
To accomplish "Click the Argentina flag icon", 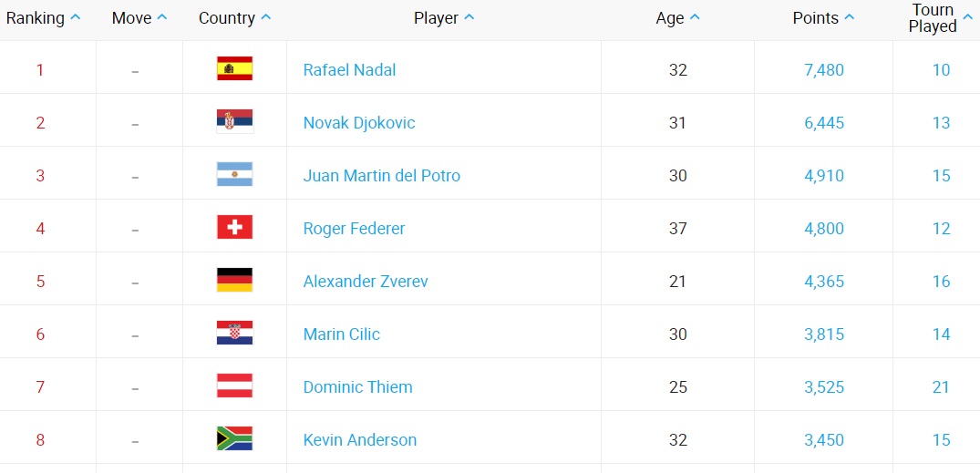I will click(x=234, y=175).
